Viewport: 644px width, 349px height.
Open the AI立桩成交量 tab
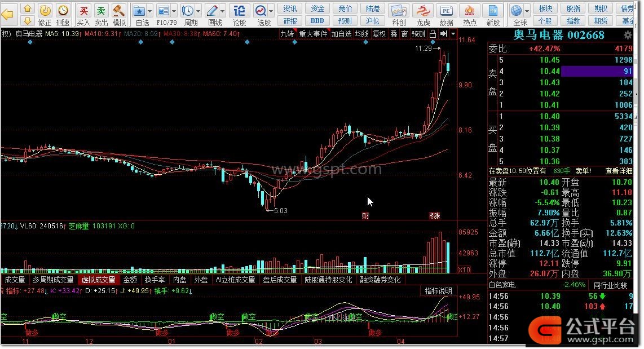(x=236, y=280)
